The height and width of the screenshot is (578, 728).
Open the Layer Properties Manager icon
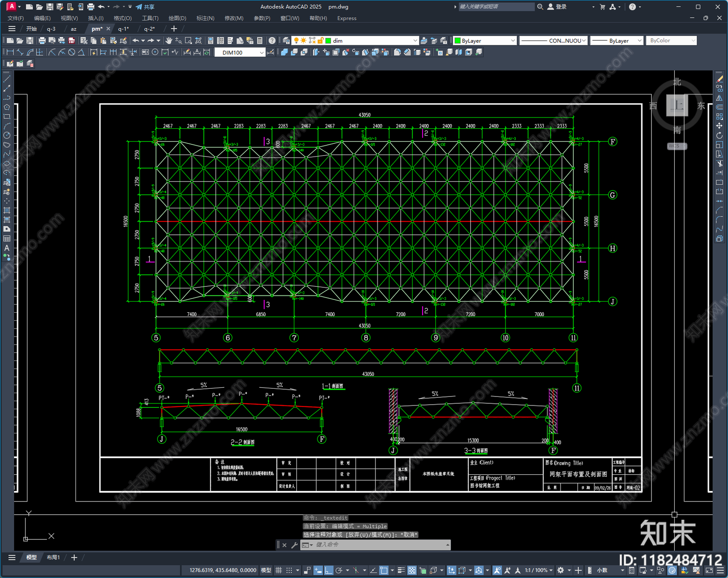pos(286,41)
